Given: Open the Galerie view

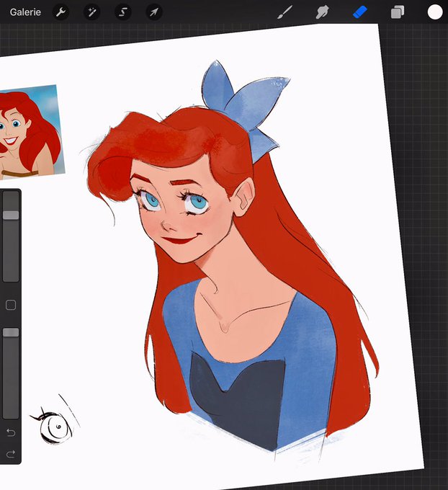Looking at the screenshot, I should [25, 12].
